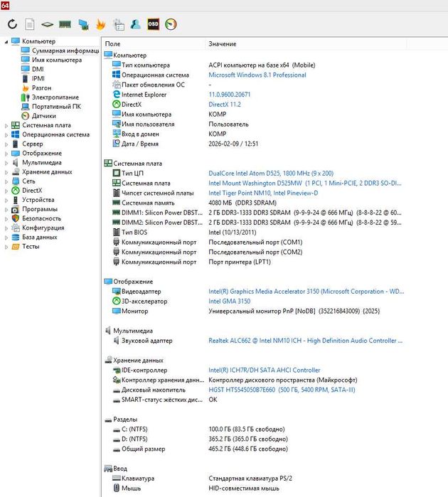Select the Дата / Время row
This screenshot has width=448, height=497.
pos(185,144)
